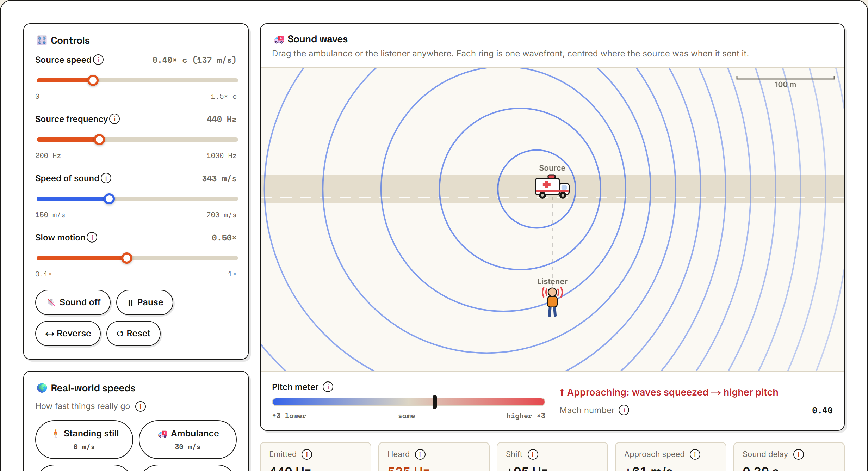Select the Standing still 0 m/s preset
The height and width of the screenshot is (471, 868).
(x=84, y=439)
